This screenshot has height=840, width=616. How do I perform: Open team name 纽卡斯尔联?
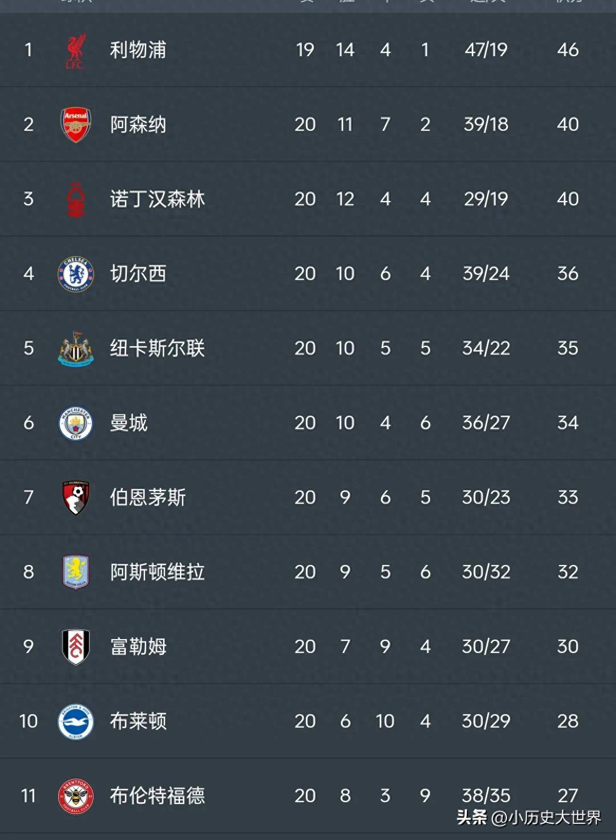click(x=157, y=349)
